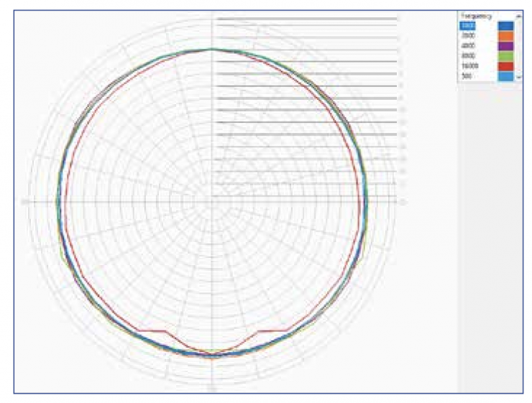Click the dark blue swatch for 1000
The height and width of the screenshot is (403, 532).
505,25
